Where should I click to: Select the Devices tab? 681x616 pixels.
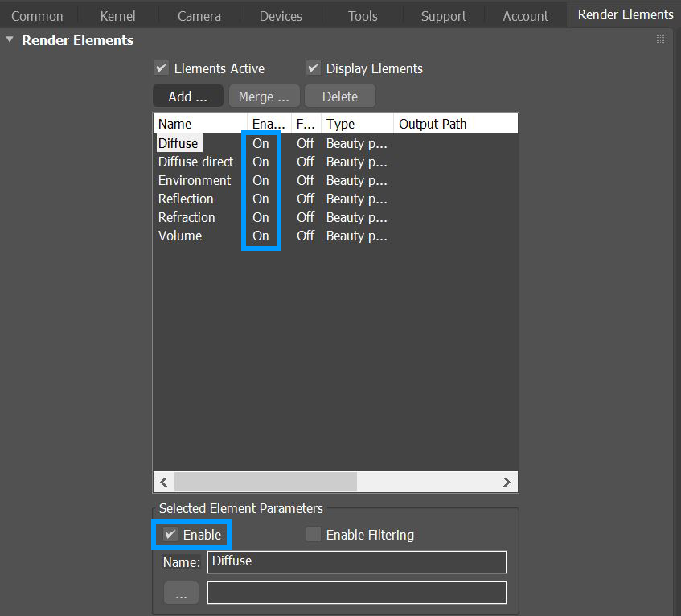(280, 14)
